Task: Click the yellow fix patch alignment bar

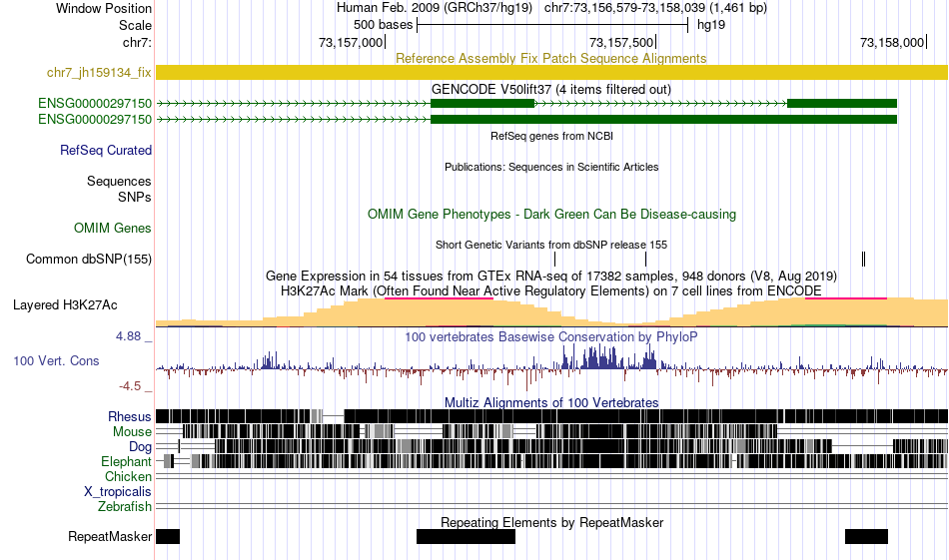Action: click(552, 73)
